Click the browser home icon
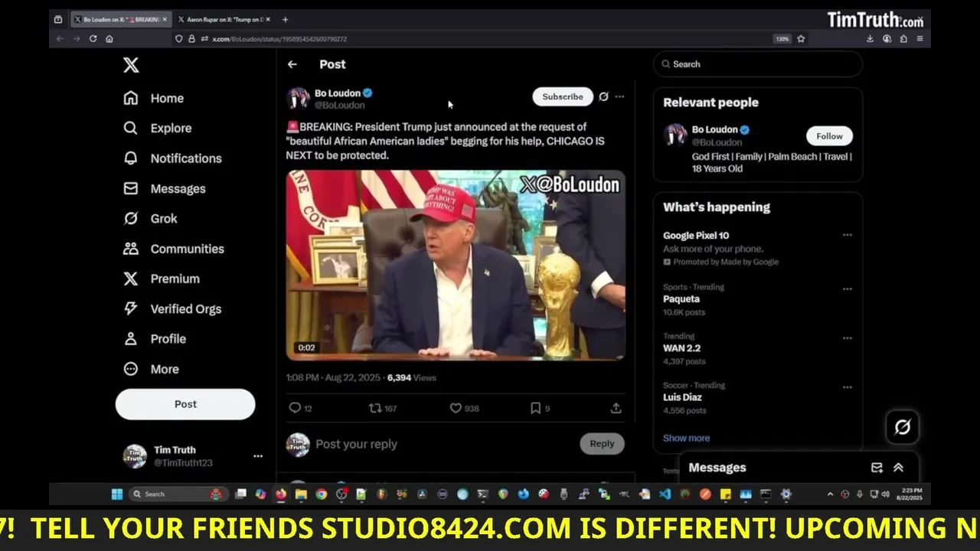 click(109, 39)
